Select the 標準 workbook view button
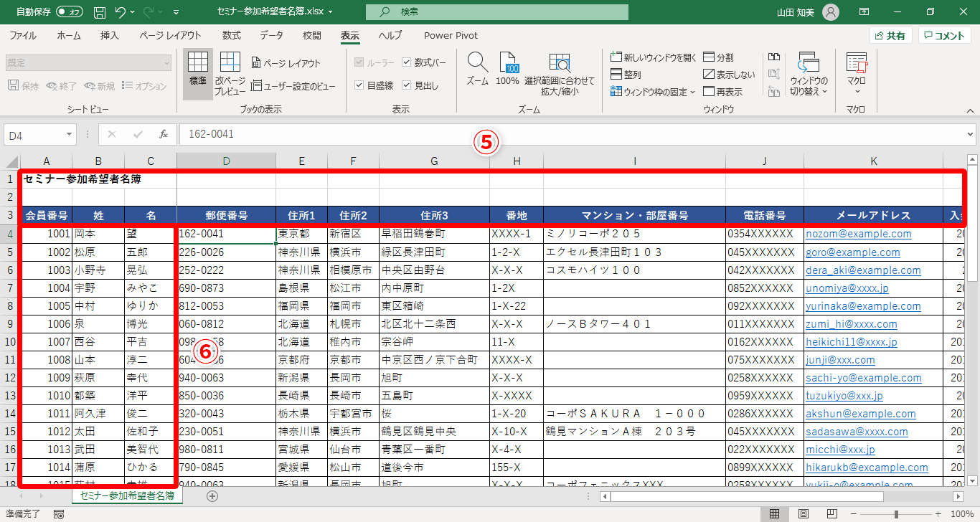This screenshot has height=522, width=980. 197,75
